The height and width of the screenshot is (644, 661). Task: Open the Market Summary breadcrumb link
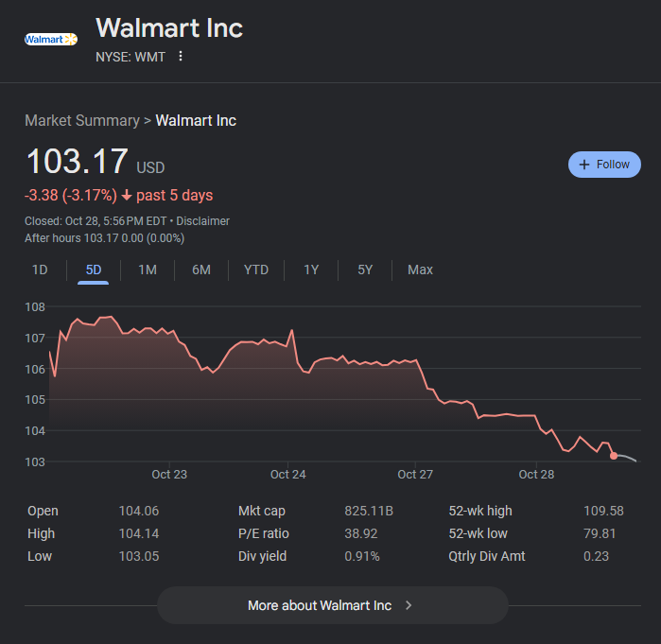point(81,121)
